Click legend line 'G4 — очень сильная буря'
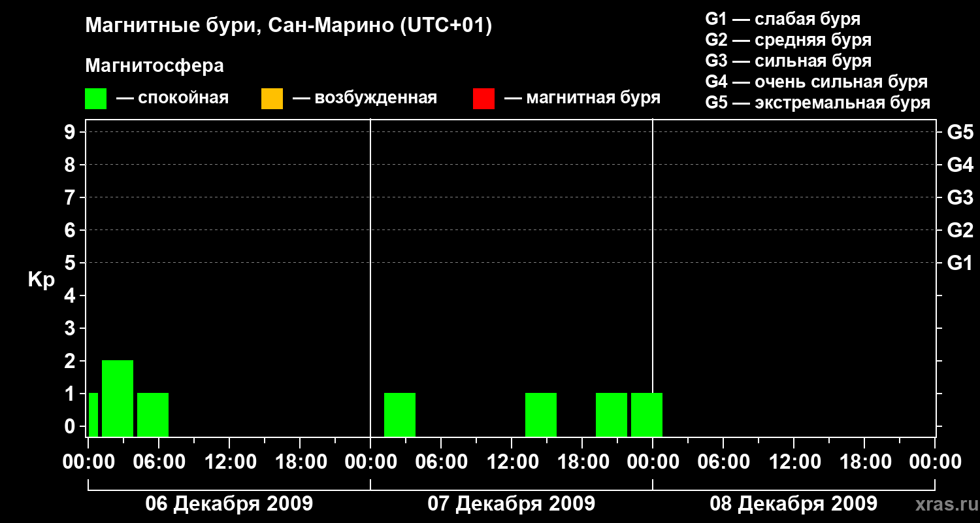980x523 pixels. pos(817,82)
